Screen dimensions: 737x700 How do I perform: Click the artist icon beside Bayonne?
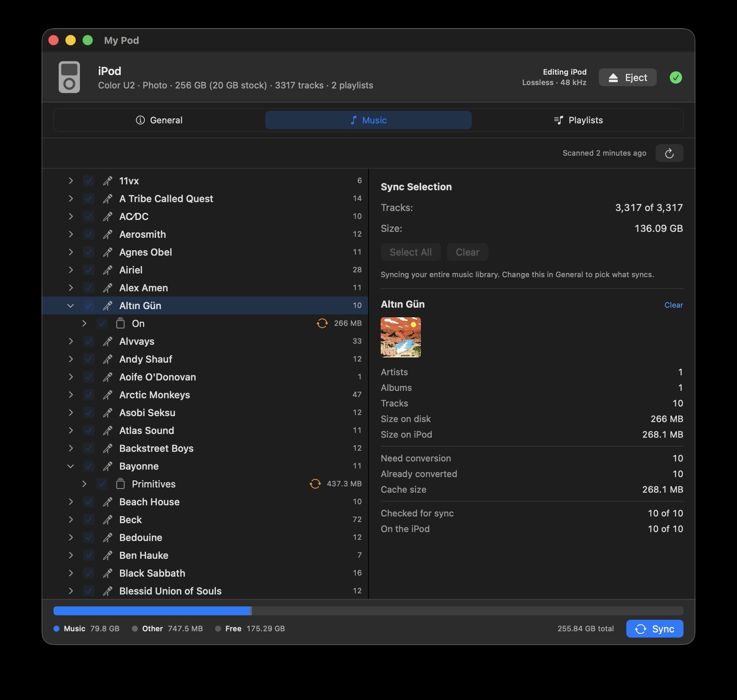(x=108, y=466)
